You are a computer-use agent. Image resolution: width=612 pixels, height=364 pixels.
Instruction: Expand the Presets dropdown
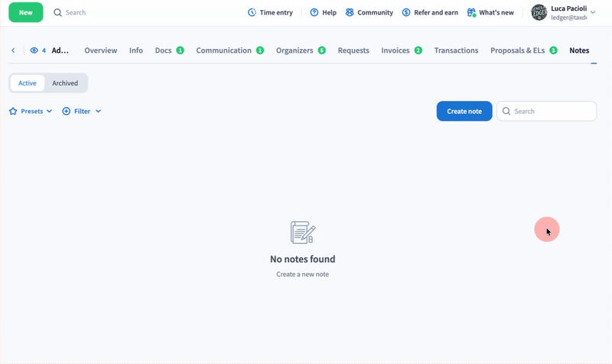[49, 112]
